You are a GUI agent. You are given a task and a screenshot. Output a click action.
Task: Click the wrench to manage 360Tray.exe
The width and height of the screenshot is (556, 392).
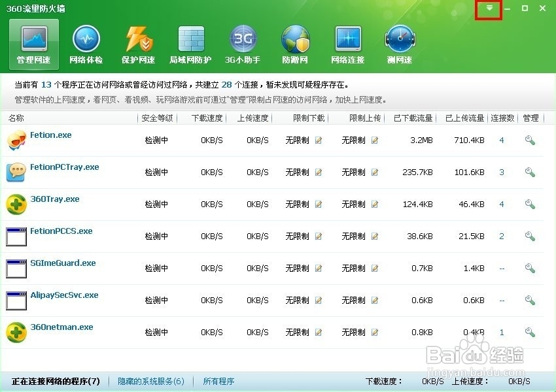tap(530, 204)
